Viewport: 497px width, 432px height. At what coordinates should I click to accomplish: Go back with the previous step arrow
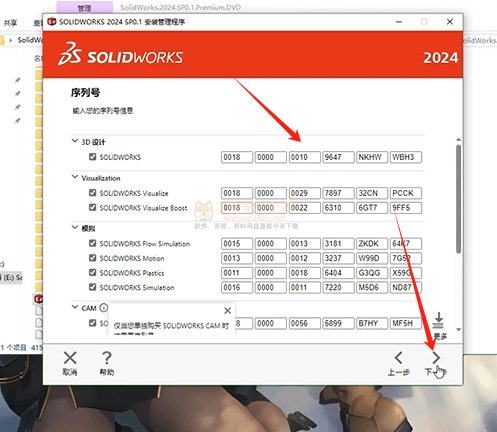click(398, 358)
